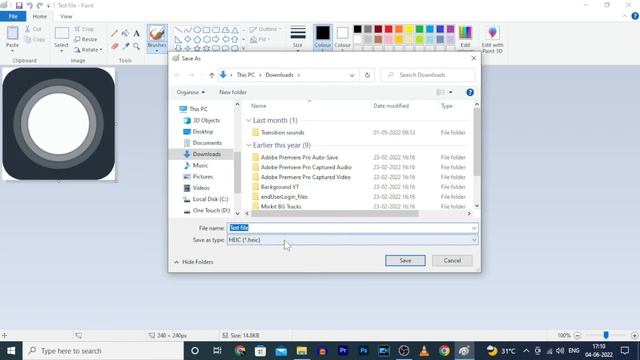The height and width of the screenshot is (360, 640).
Task: Click the Type here to search box
Action: coord(103,351)
